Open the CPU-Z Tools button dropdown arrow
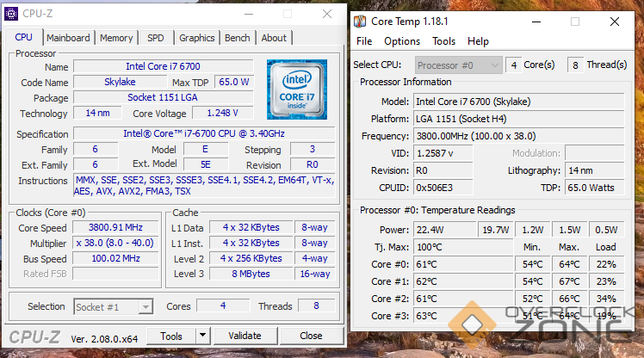The width and height of the screenshot is (644, 358). click(x=202, y=336)
